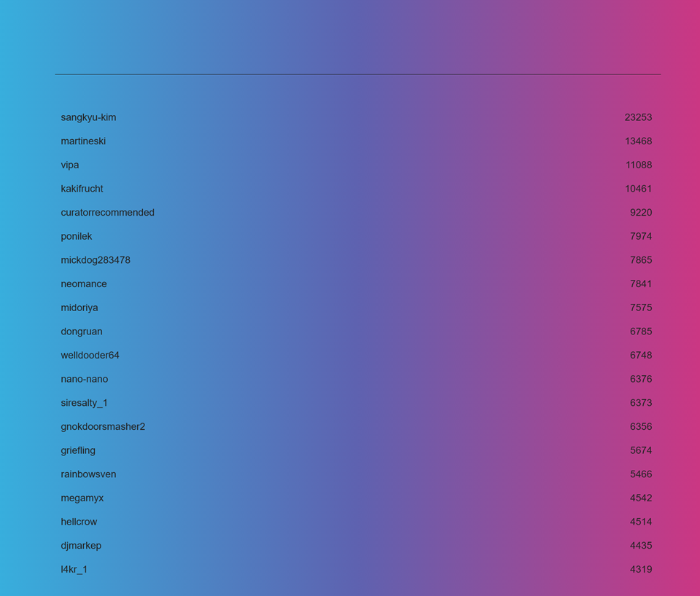Click welldooder64 username
Screen dimensions: 700x596
pos(90,356)
